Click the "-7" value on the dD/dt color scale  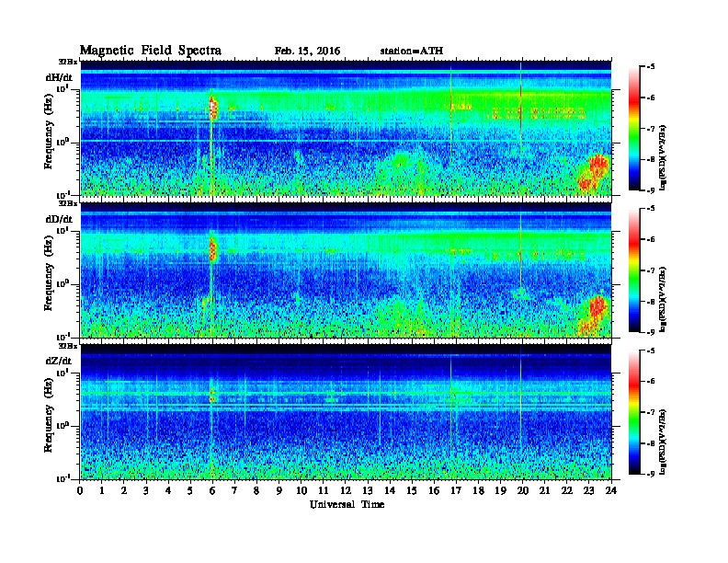[651, 270]
